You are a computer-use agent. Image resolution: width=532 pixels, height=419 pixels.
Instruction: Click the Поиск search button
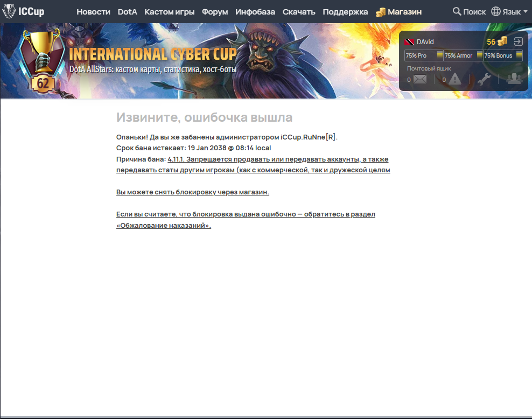469,12
